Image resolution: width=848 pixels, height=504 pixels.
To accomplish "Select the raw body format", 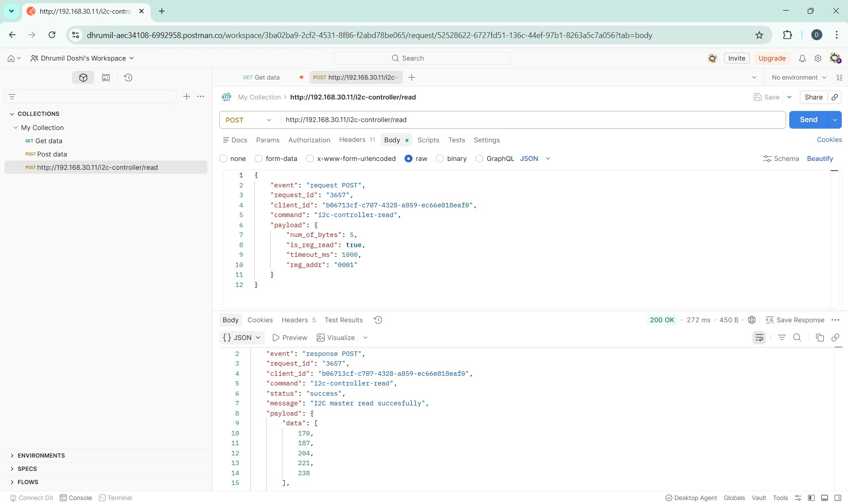I will tap(409, 158).
